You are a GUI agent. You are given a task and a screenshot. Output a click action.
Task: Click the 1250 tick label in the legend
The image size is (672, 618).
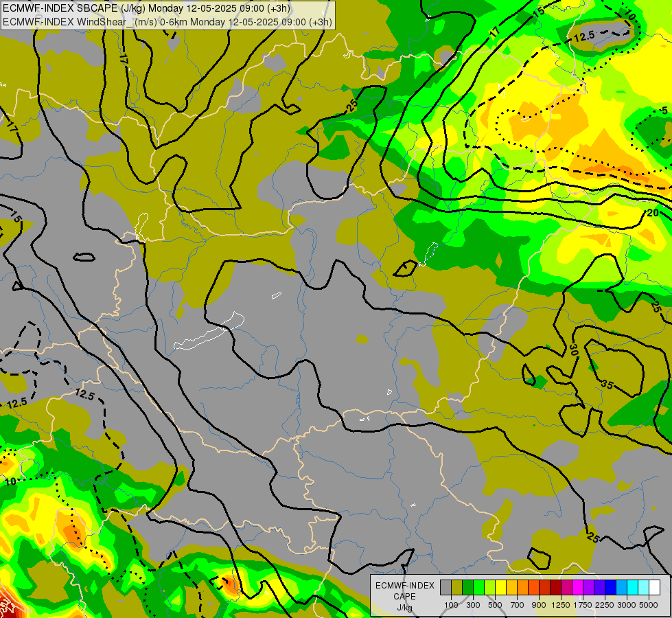[561, 605]
